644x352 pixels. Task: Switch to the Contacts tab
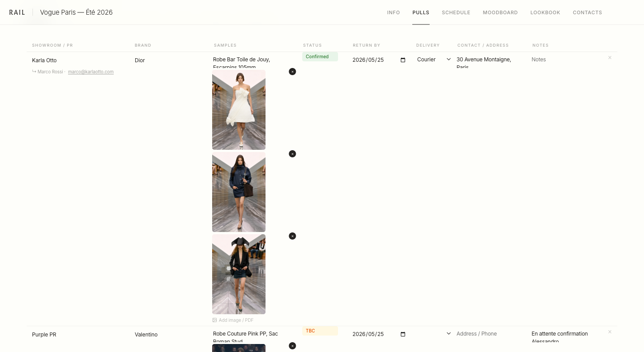point(588,12)
